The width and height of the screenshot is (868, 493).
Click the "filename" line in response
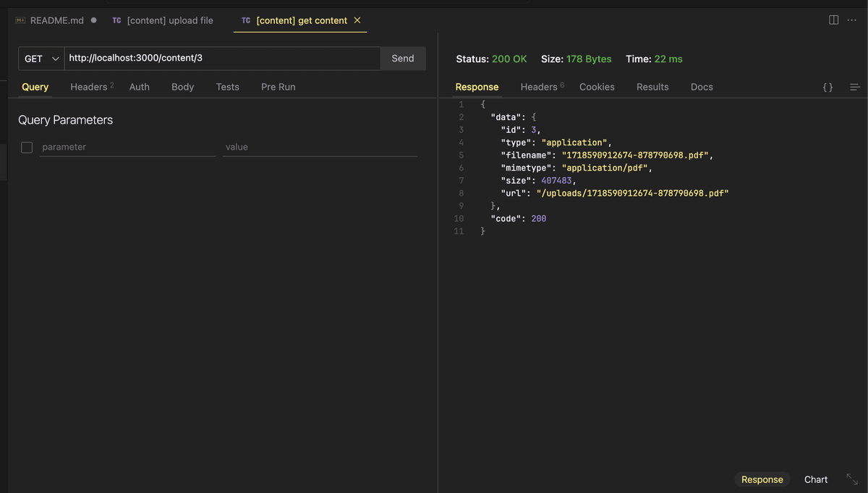tap(607, 155)
